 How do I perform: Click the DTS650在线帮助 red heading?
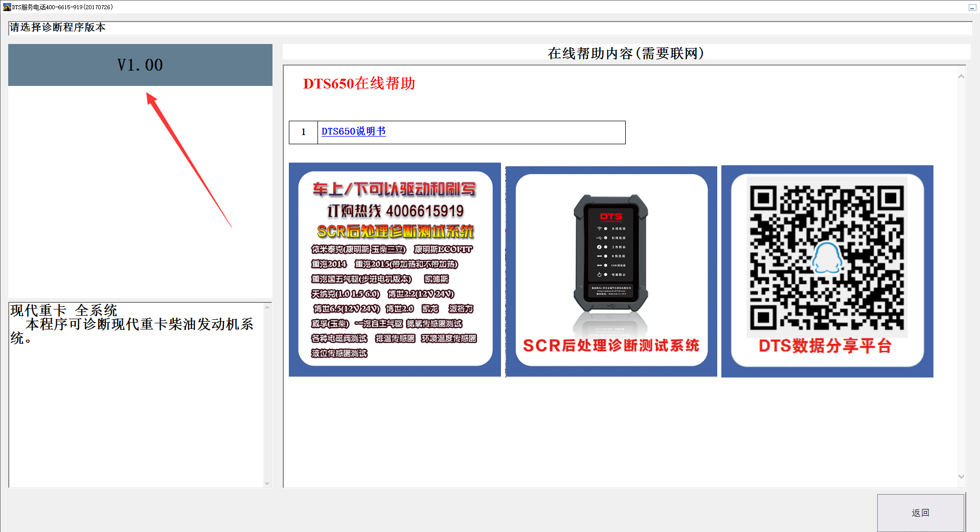[x=359, y=83]
